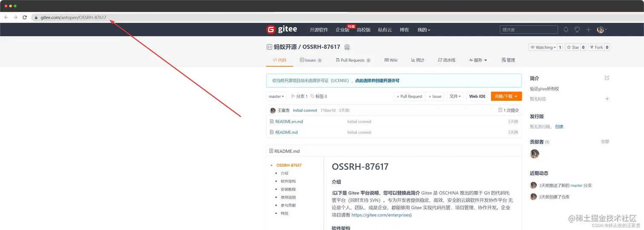
Task: Open the 克隆/下载 dropdown button
Action: [506, 97]
